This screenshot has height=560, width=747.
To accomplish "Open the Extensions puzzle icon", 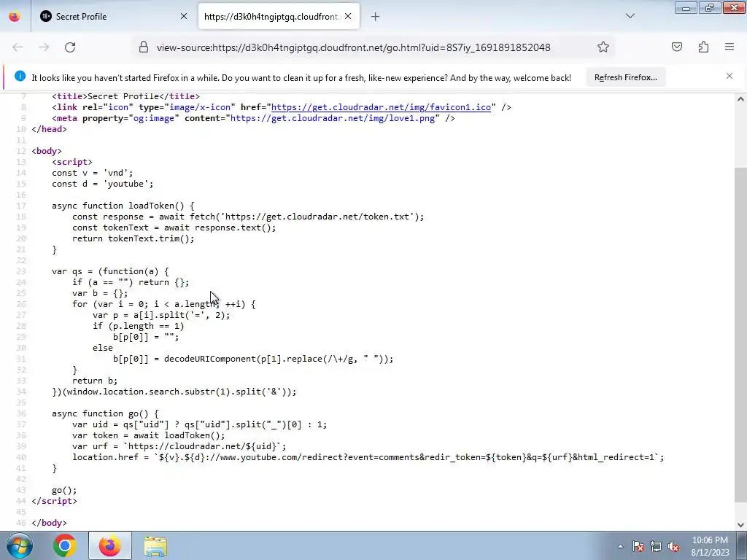I will (703, 47).
